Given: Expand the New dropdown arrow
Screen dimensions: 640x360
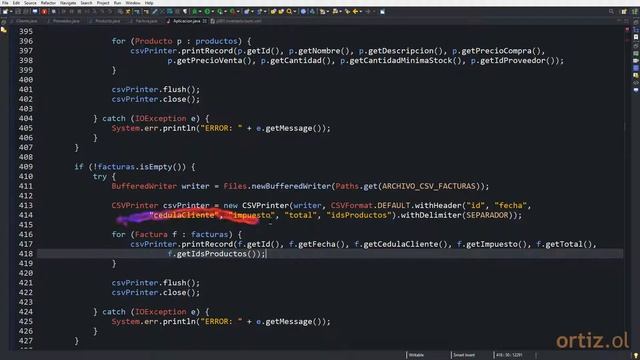Looking at the screenshot, I should point(11,11).
